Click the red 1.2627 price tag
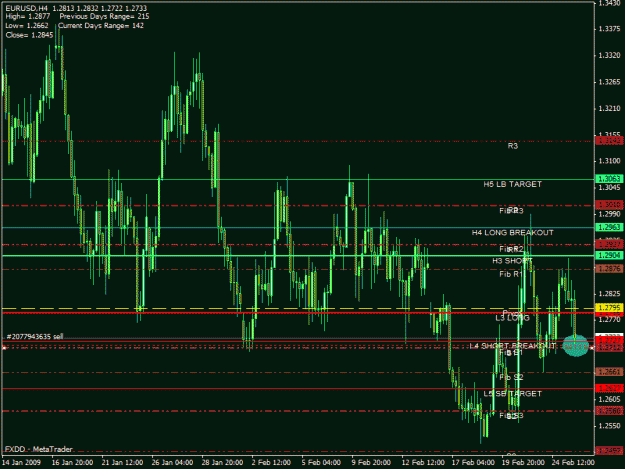This screenshot has height=469, width=625. (609, 388)
